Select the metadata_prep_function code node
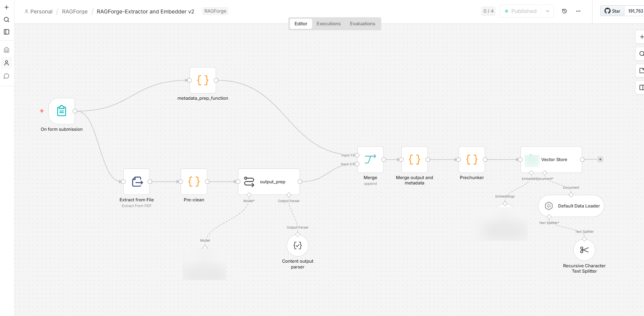The image size is (644, 316). point(203,81)
